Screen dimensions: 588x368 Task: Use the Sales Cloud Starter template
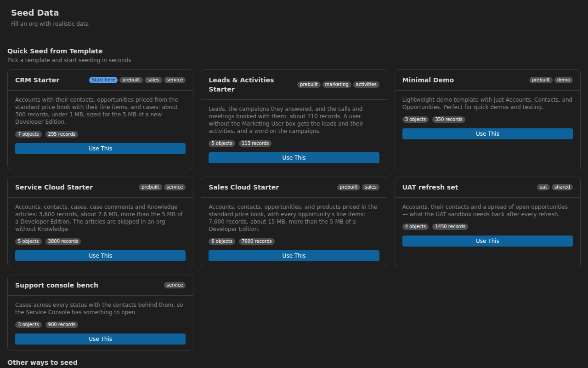294,256
